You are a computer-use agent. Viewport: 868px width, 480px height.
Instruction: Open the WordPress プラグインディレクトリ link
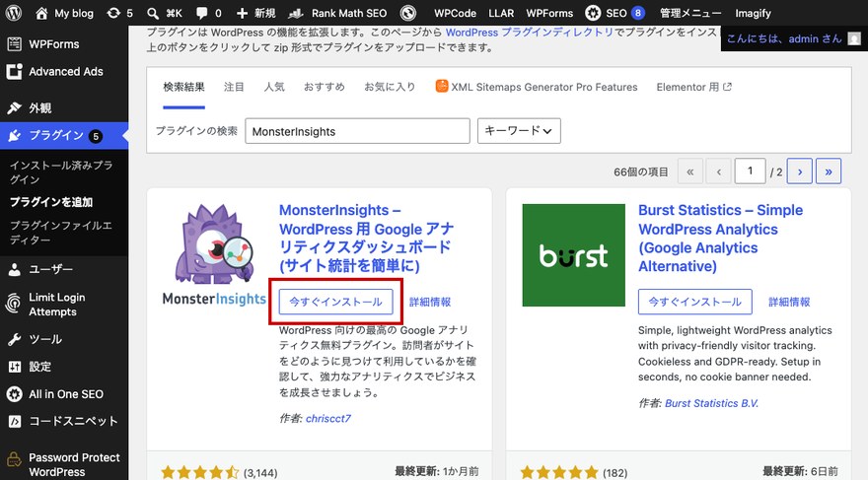coord(530,33)
